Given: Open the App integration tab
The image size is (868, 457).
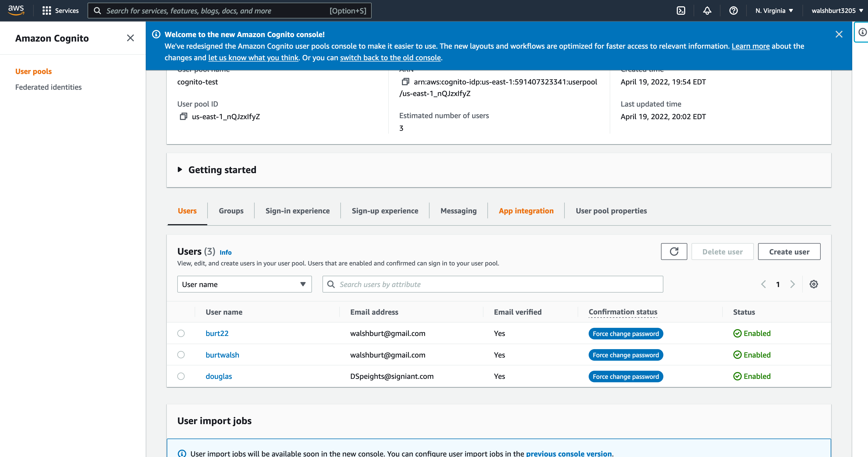Looking at the screenshot, I should point(526,211).
